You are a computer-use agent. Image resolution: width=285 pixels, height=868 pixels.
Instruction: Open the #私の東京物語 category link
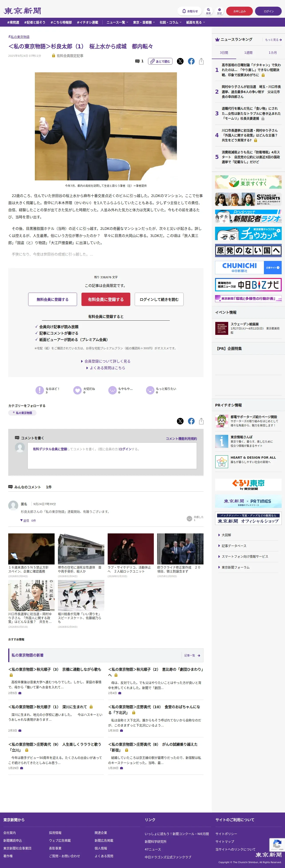click(19, 37)
